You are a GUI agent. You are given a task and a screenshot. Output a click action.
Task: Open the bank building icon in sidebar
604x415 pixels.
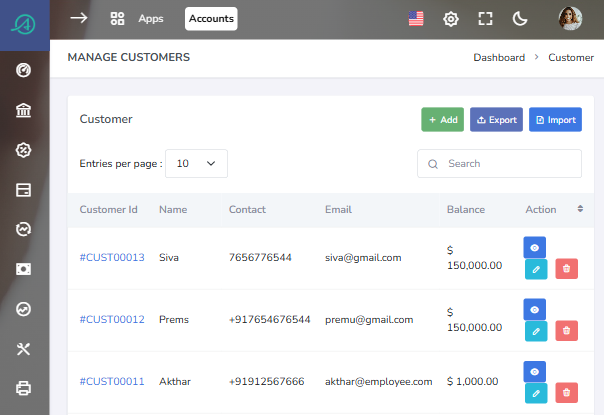[x=24, y=110]
